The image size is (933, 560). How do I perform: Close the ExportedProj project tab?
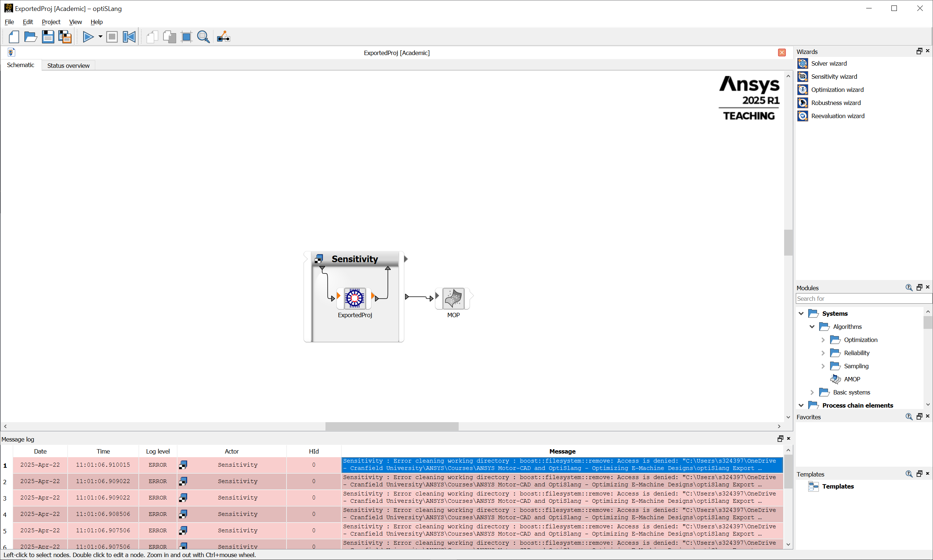(782, 52)
